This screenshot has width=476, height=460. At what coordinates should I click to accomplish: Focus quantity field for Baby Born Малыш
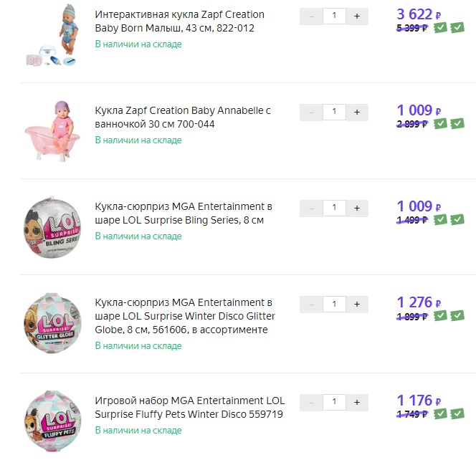(334, 16)
